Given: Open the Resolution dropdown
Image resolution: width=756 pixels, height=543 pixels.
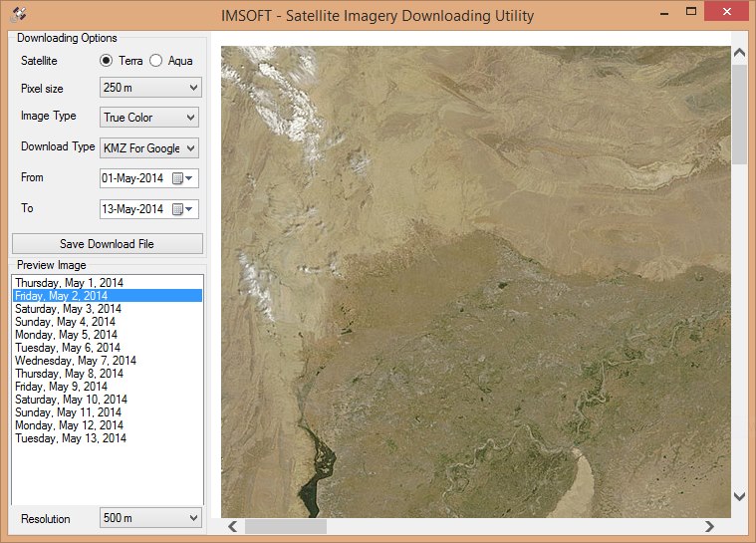Looking at the screenshot, I should 150,517.
